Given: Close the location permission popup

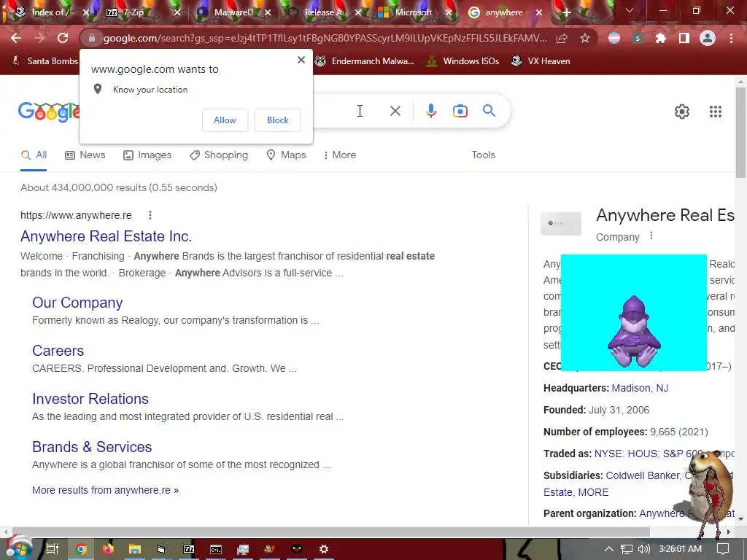Looking at the screenshot, I should tap(301, 60).
